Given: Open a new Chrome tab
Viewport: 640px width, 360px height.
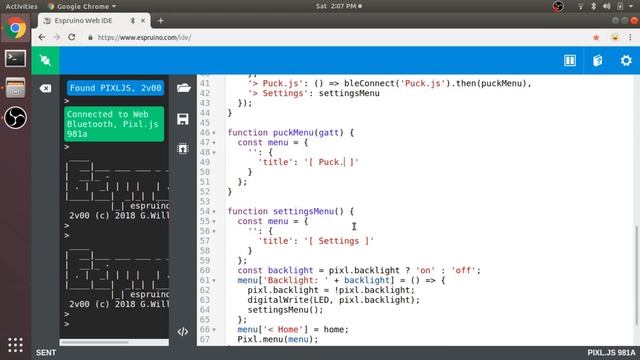Looking at the screenshot, I should click(x=160, y=20).
